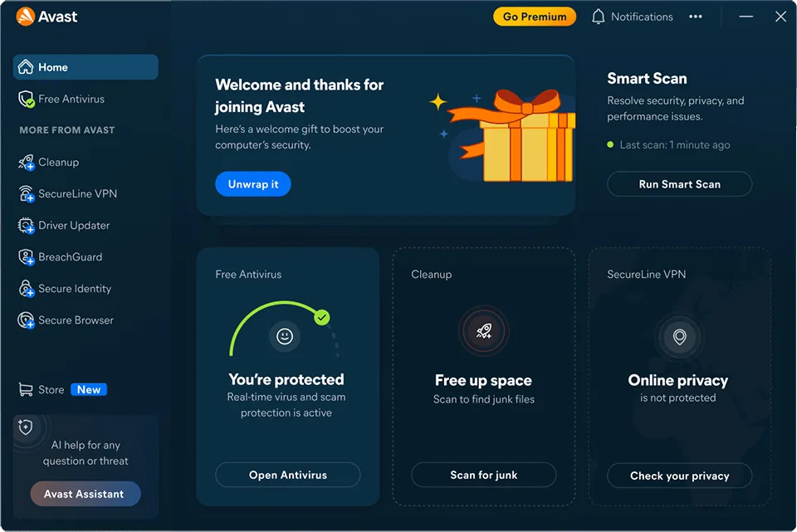Screen dimensions: 797x532
Task: Click 'Resolve security, privacy, and performance issues' text
Action: click(676, 108)
